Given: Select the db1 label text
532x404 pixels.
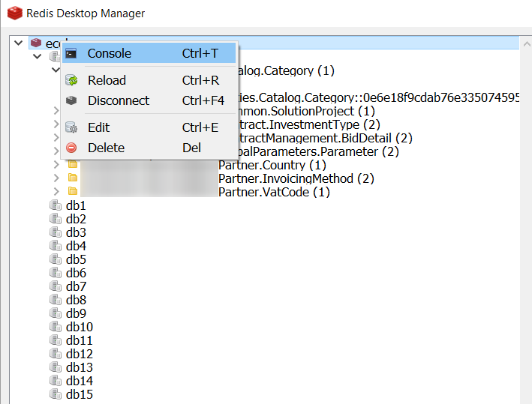Looking at the screenshot, I should pos(76,205).
